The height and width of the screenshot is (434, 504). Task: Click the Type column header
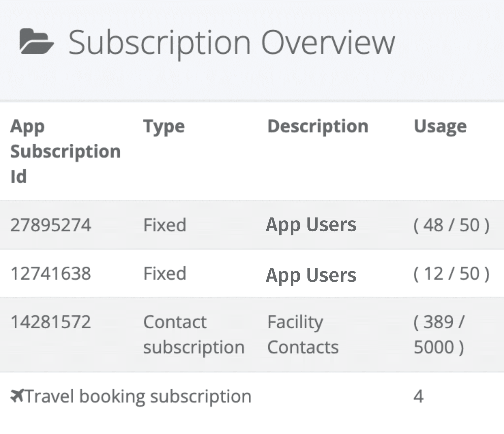164,126
